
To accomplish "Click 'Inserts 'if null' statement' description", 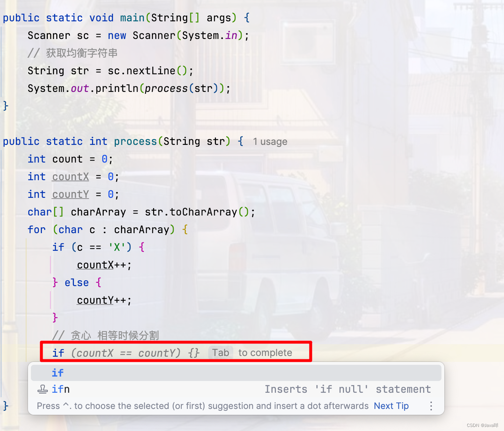I will (x=348, y=389).
